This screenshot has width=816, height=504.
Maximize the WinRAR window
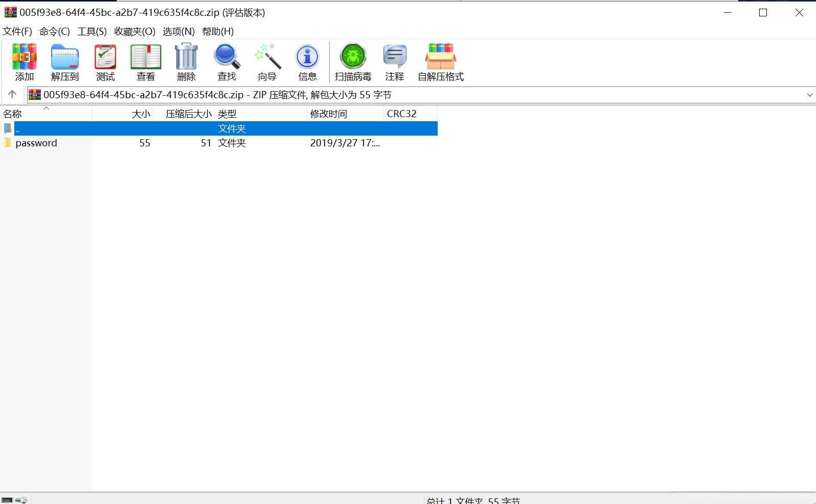[x=763, y=13]
